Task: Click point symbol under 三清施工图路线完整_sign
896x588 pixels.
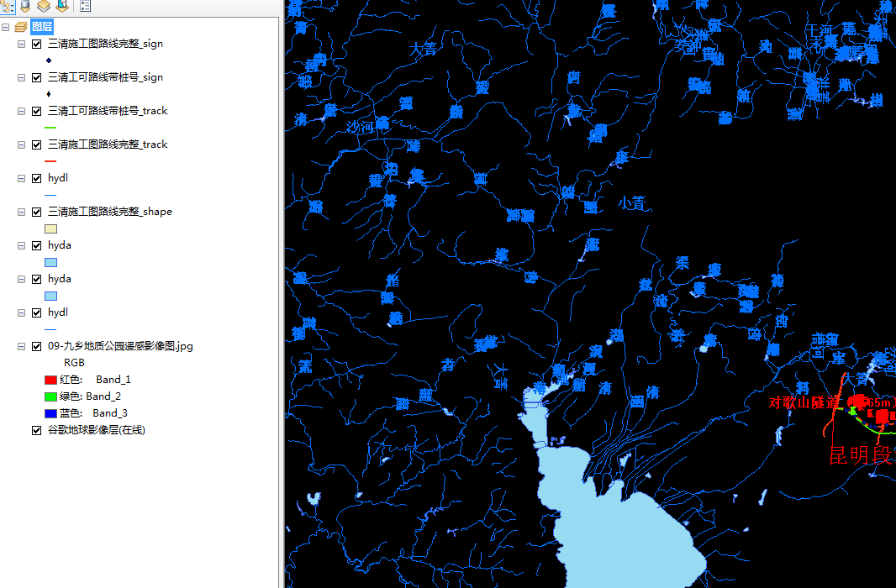Action: pos(50,60)
